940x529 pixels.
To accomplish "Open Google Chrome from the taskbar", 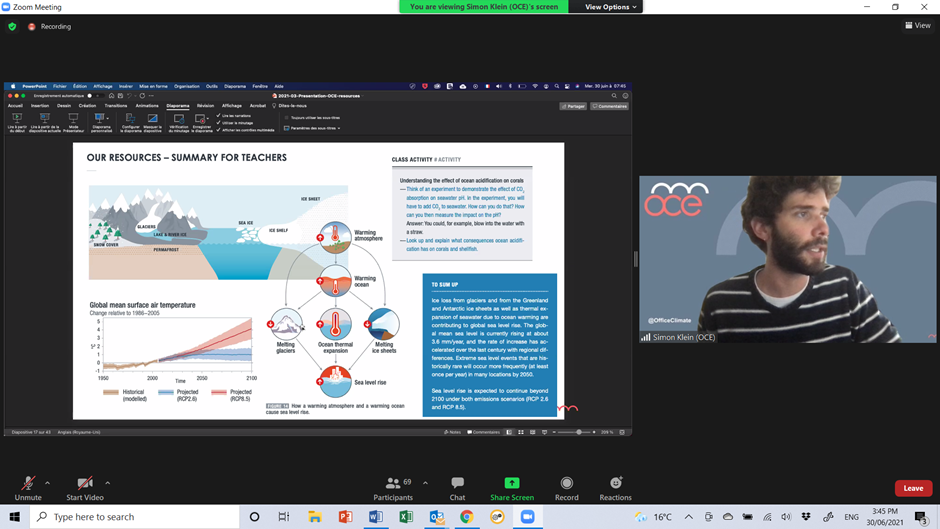I will 467,517.
